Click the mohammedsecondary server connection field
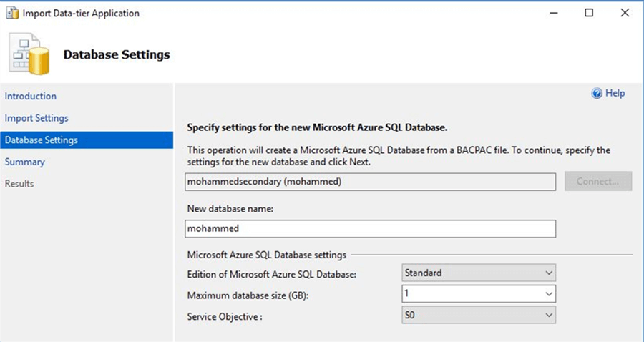The width and height of the screenshot is (644, 342). pos(371,182)
